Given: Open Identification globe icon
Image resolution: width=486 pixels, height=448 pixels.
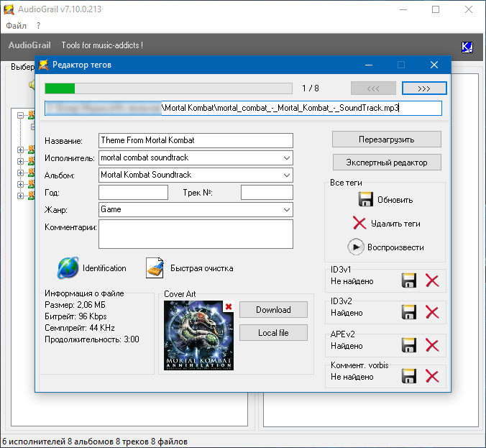Looking at the screenshot, I should (68, 268).
